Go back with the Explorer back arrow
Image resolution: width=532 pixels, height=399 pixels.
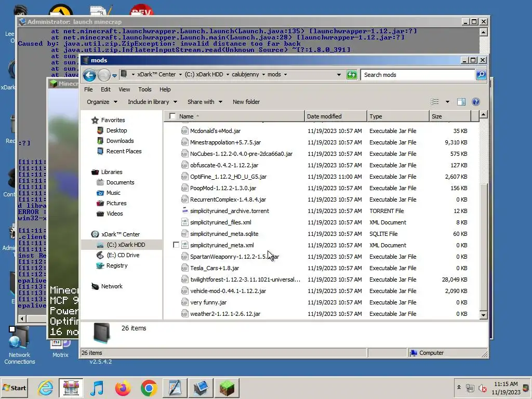pos(89,75)
